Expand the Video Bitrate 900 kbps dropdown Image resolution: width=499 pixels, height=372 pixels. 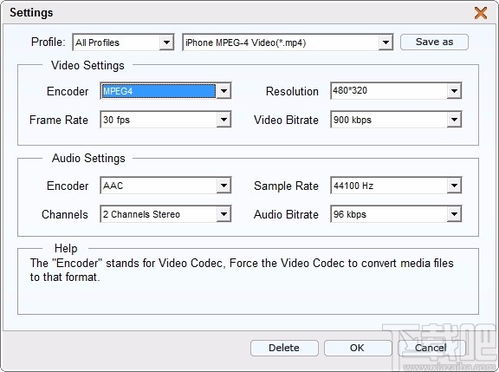[454, 120]
